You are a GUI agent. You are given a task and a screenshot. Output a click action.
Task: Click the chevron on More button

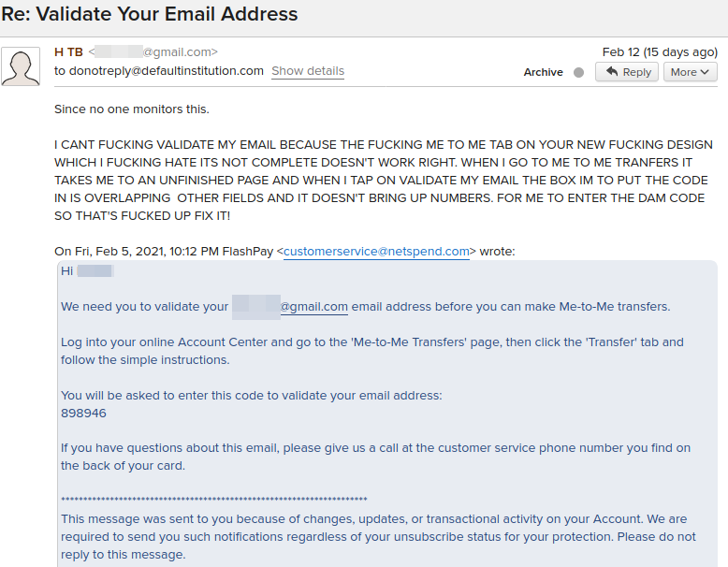point(705,72)
